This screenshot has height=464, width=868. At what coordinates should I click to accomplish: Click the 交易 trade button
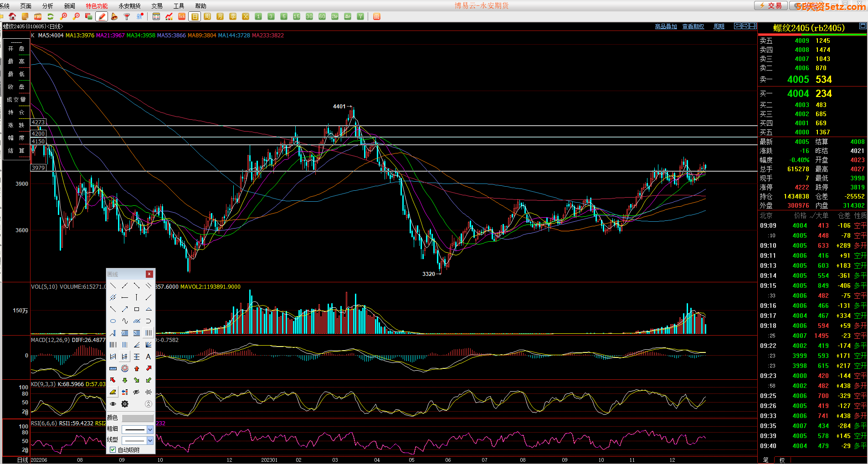coord(771,5)
